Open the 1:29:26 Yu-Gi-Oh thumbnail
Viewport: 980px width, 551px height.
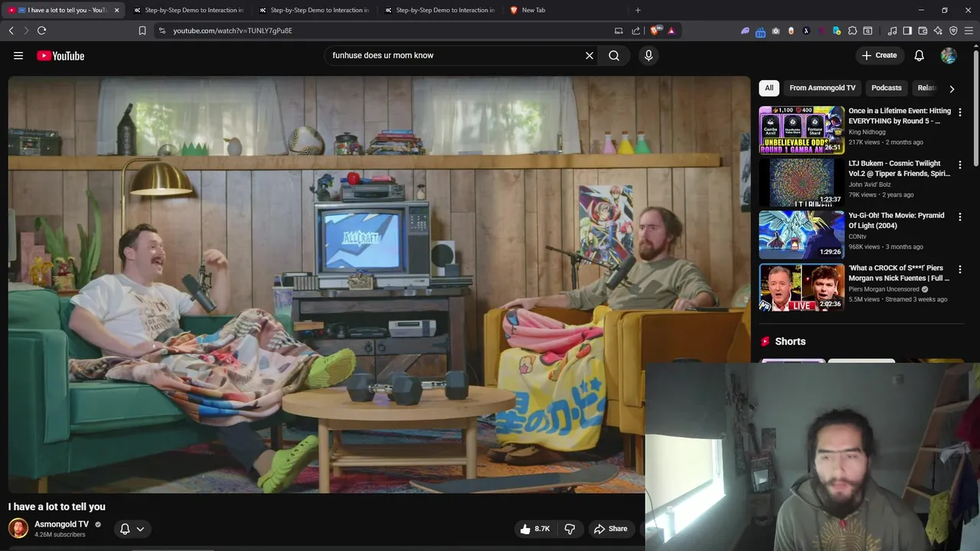point(802,235)
